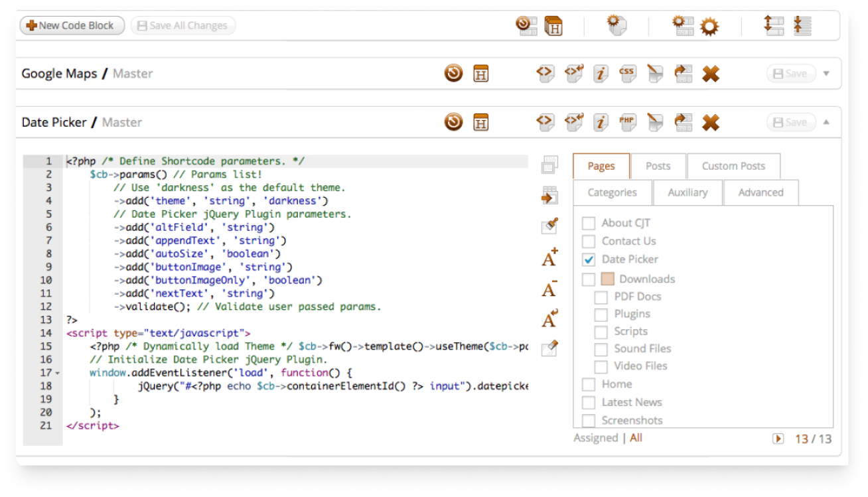Switch to the Posts tab
This screenshot has width=868, height=497.
tap(658, 166)
